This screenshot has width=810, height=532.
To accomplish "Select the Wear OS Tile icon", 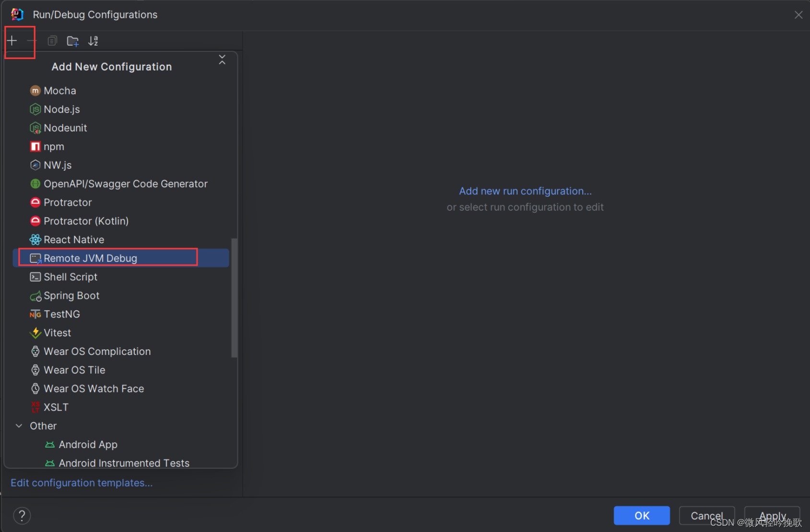I will pos(35,370).
